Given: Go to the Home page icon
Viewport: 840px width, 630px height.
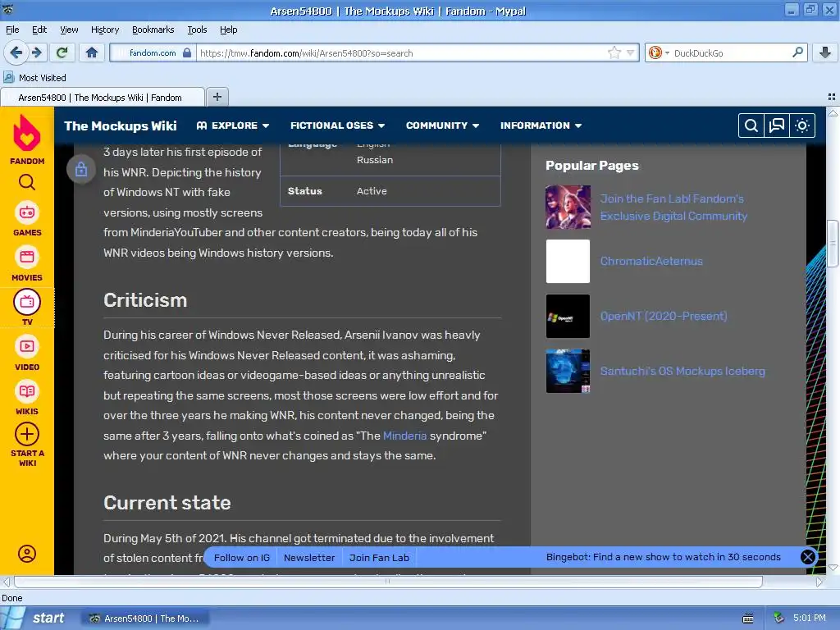Looking at the screenshot, I should click(92, 52).
